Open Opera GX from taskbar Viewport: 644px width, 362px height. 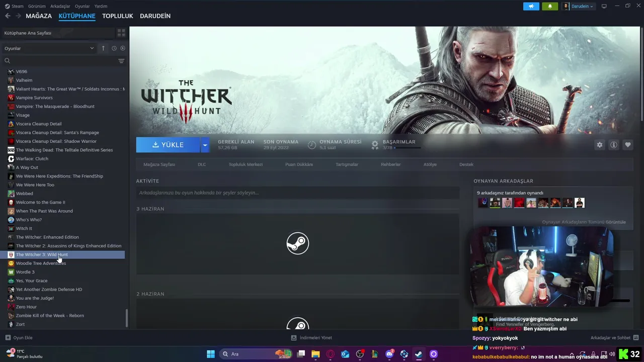point(331,354)
